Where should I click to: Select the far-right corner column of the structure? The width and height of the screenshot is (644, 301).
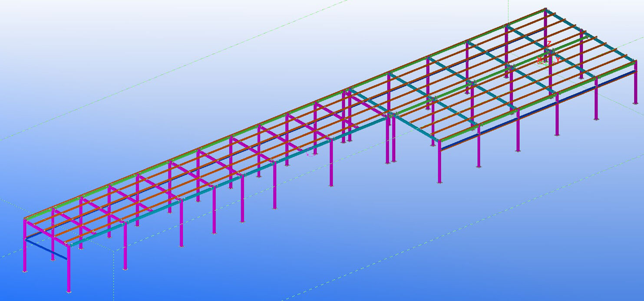click(x=635, y=87)
